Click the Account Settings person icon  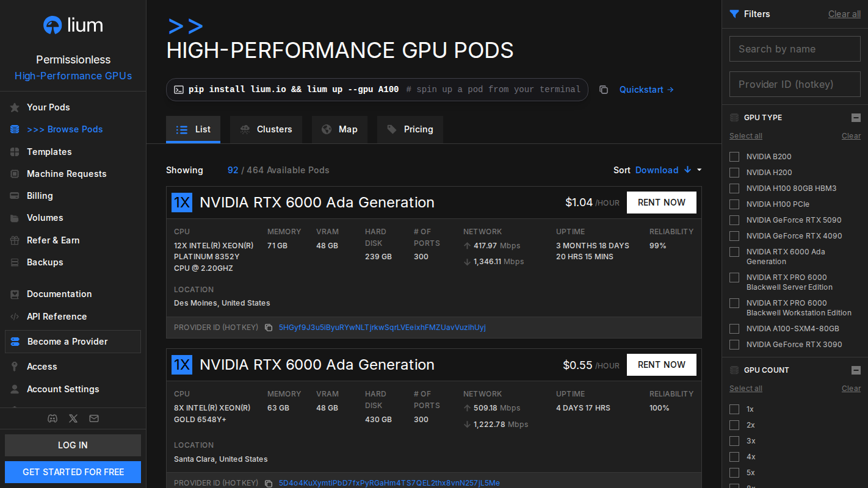(x=15, y=389)
